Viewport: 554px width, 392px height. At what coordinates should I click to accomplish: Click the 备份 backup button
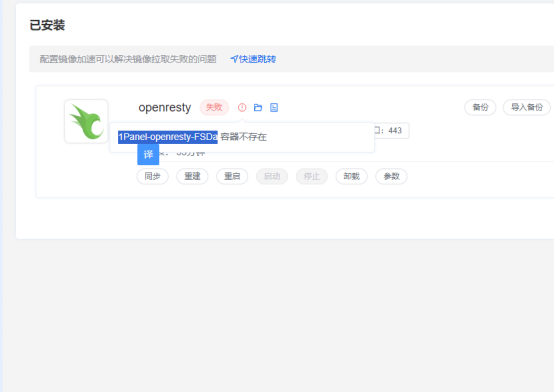[480, 107]
